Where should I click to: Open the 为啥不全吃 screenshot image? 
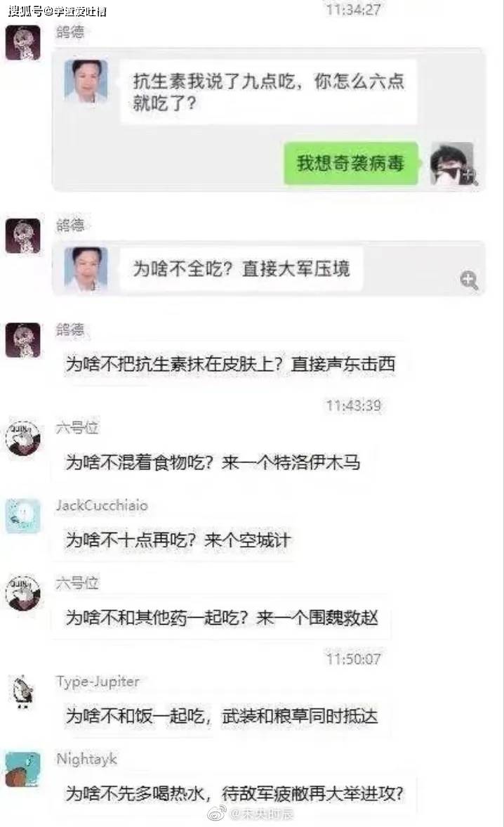pyautogui.click(x=268, y=268)
